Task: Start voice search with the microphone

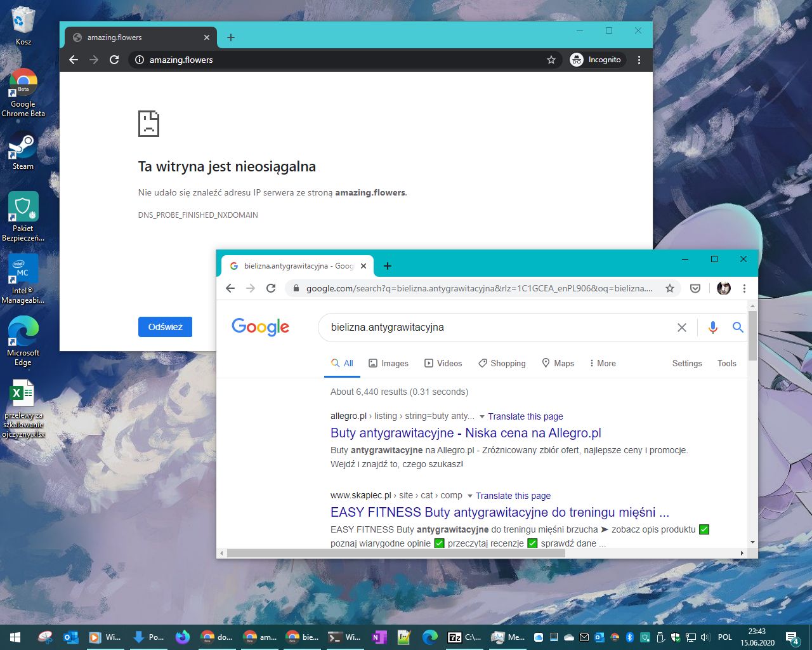Action: click(713, 328)
